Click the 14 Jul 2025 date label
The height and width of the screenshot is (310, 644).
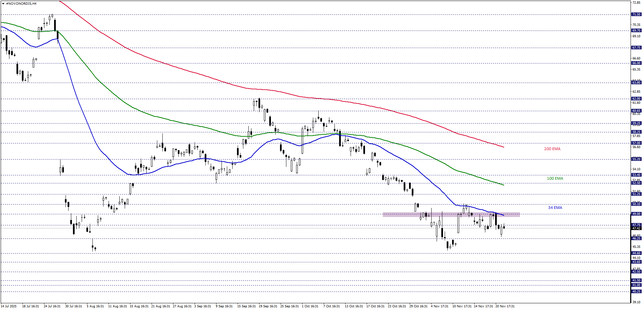(x=9, y=306)
